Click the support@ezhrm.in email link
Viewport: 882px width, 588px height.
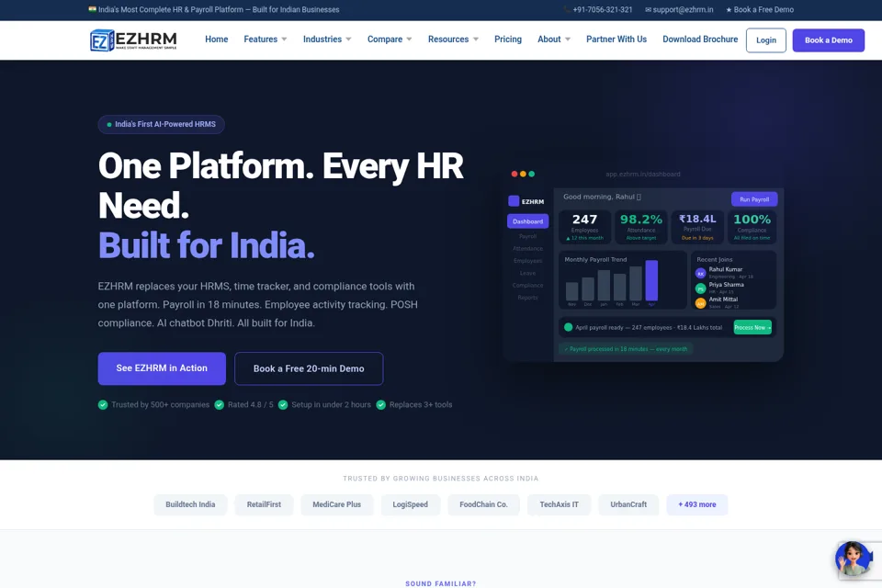click(683, 9)
